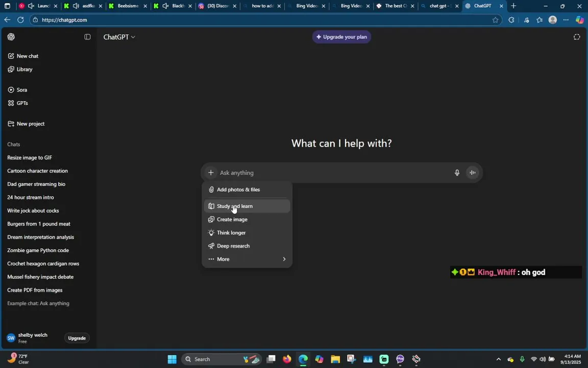Click the Ask anything input field
Viewport: 588px width, 368px height.
point(334,173)
